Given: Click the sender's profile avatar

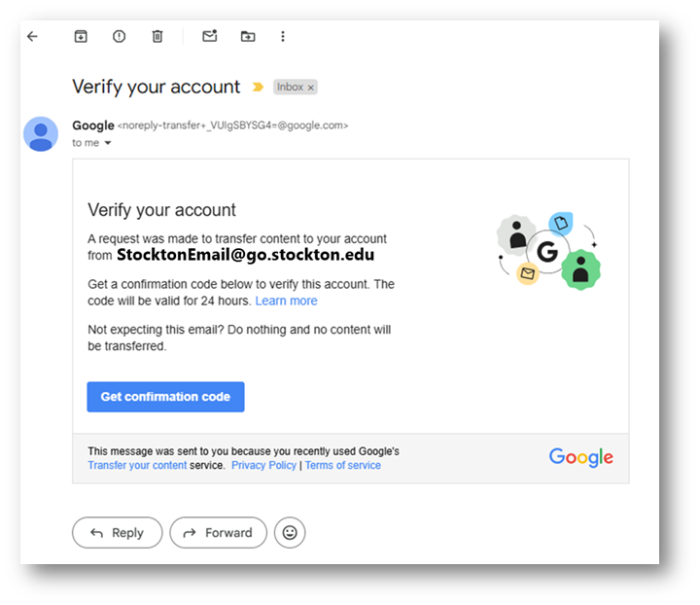Looking at the screenshot, I should 41,134.
